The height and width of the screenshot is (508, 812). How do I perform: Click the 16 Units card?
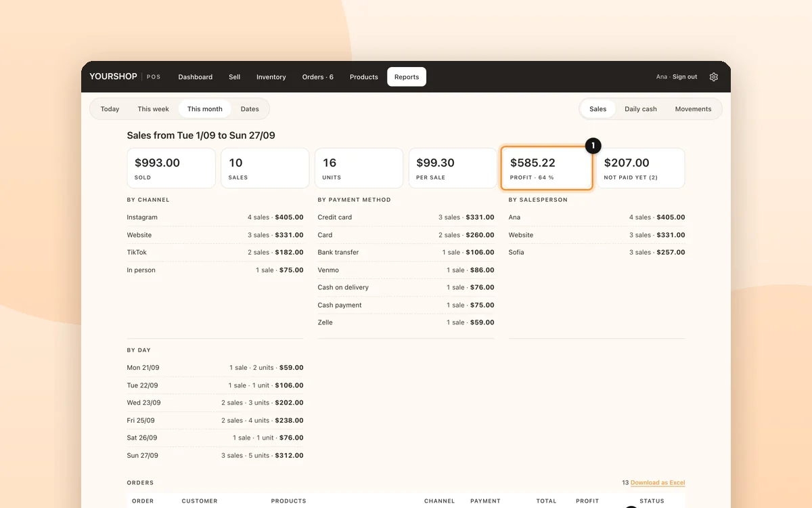[359, 168]
